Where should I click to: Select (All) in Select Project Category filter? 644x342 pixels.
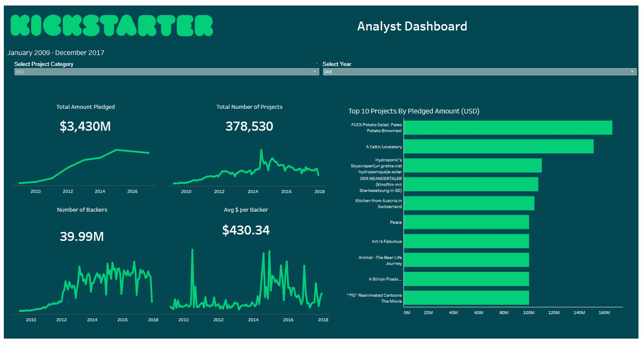166,72
